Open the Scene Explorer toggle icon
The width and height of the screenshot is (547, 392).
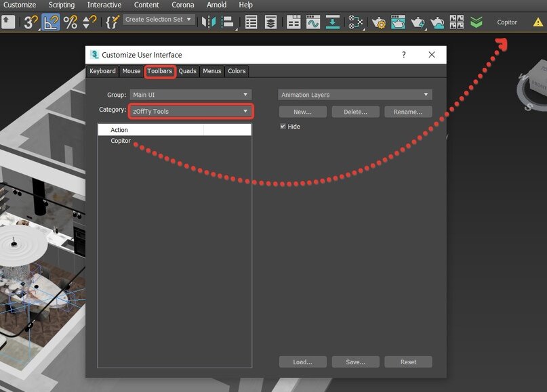point(251,22)
